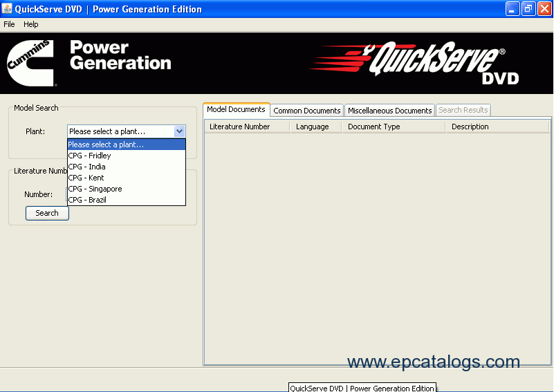Image resolution: width=554 pixels, height=392 pixels.
Task: Click the Search button
Action: [x=47, y=213]
